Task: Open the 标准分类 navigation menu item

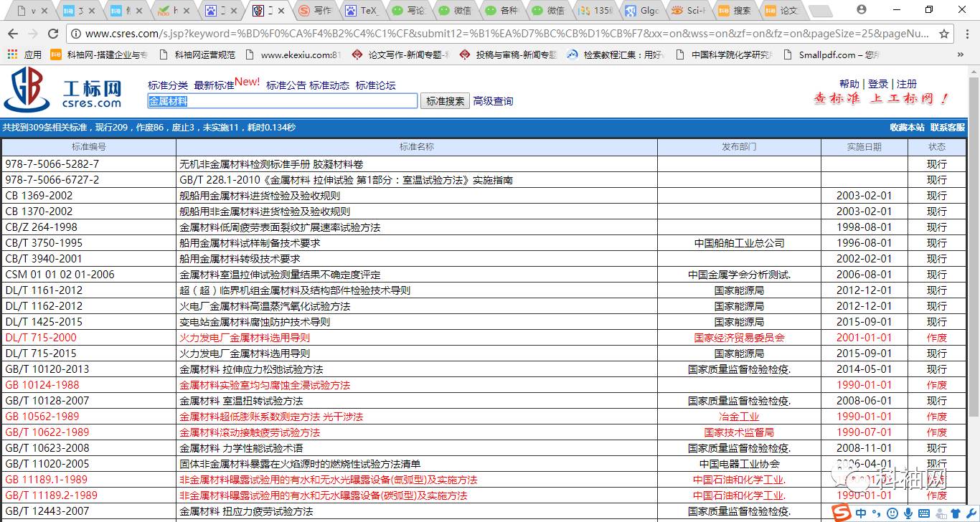Action: click(168, 85)
